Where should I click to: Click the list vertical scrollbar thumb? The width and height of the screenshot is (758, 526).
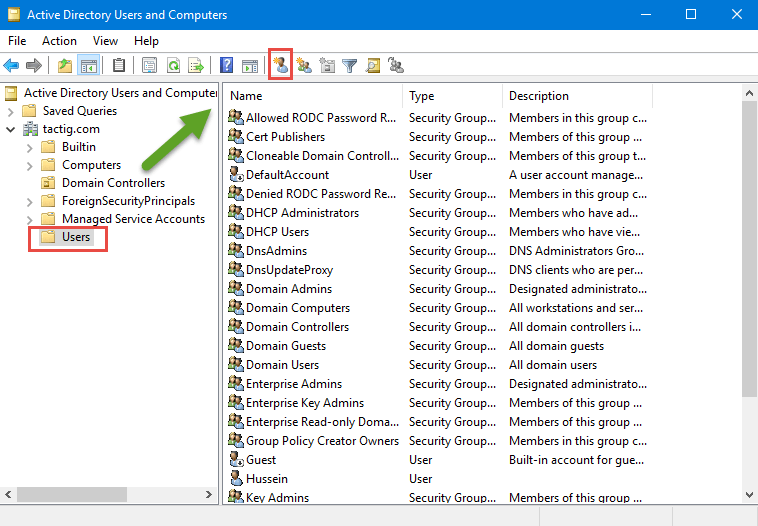(749, 249)
